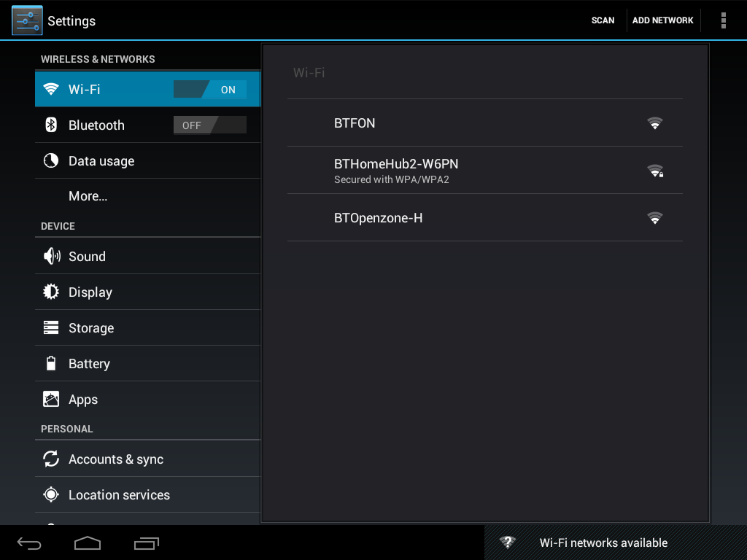Select BTOpenzone-H network

point(485,217)
